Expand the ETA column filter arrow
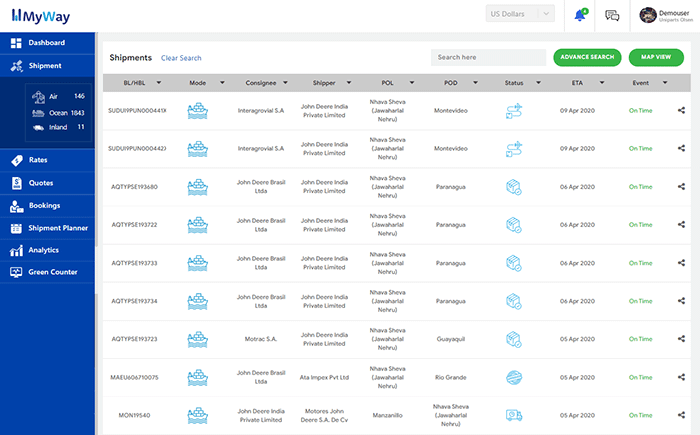Viewport: 700px width, 435px height. [602, 83]
